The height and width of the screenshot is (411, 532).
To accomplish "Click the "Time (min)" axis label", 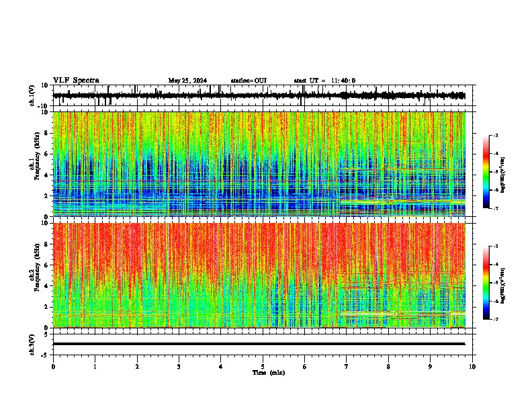I will (x=269, y=373).
